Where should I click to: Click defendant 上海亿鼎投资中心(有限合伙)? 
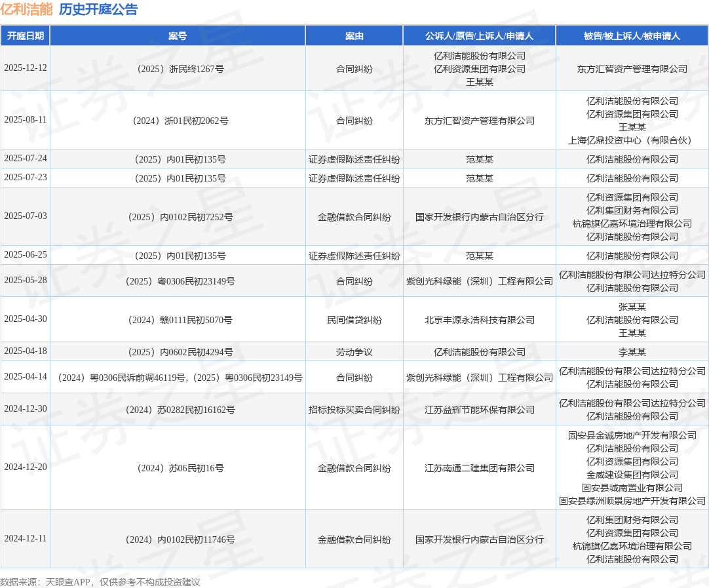[632, 140]
